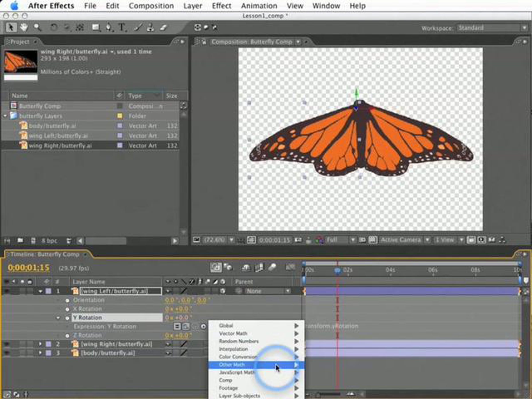Open the Composition menu
Viewport: 532px width, 399px height.
151,6
